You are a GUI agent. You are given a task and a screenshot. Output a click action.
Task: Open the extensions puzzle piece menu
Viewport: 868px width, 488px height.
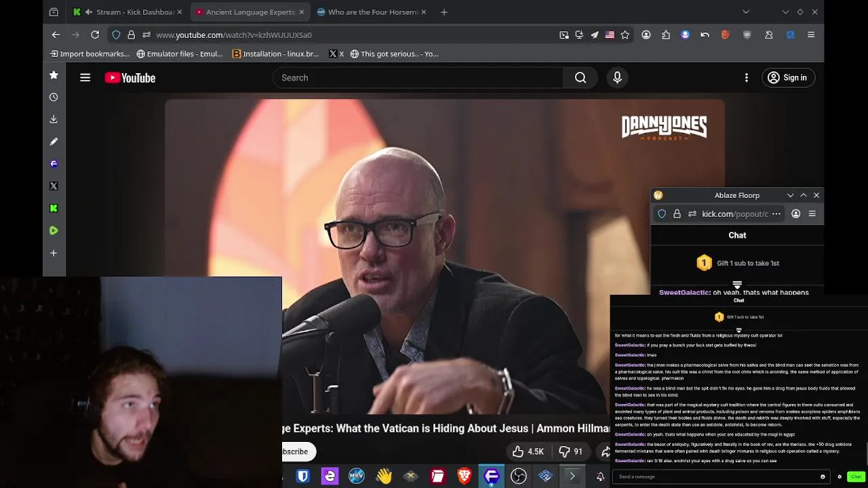665,35
